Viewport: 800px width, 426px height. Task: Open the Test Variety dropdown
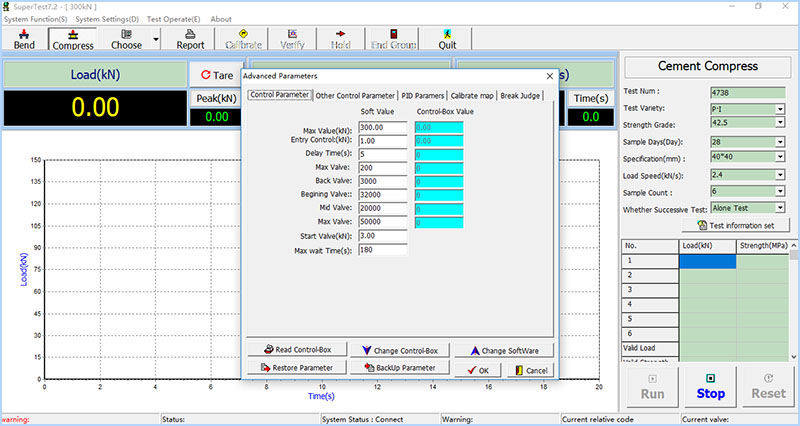pos(780,108)
